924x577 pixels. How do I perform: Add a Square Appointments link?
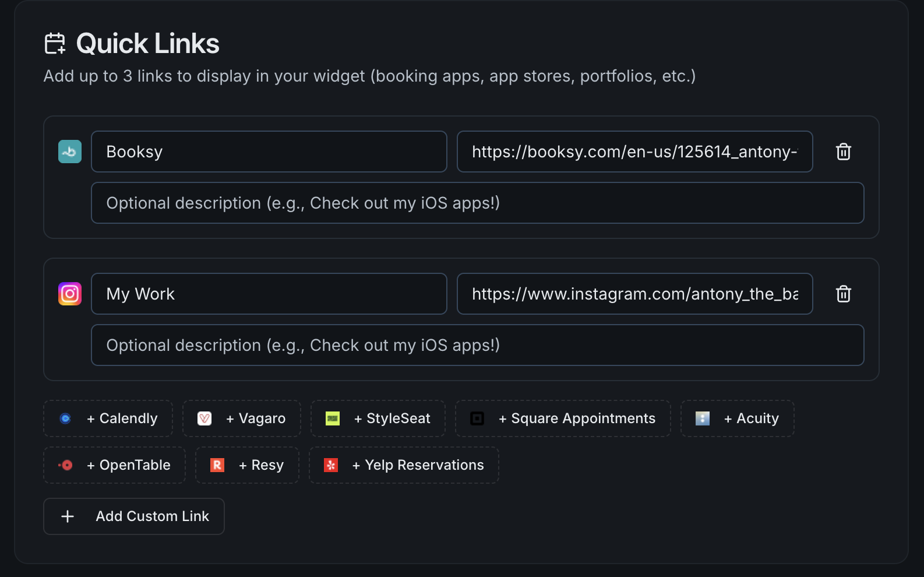(563, 418)
